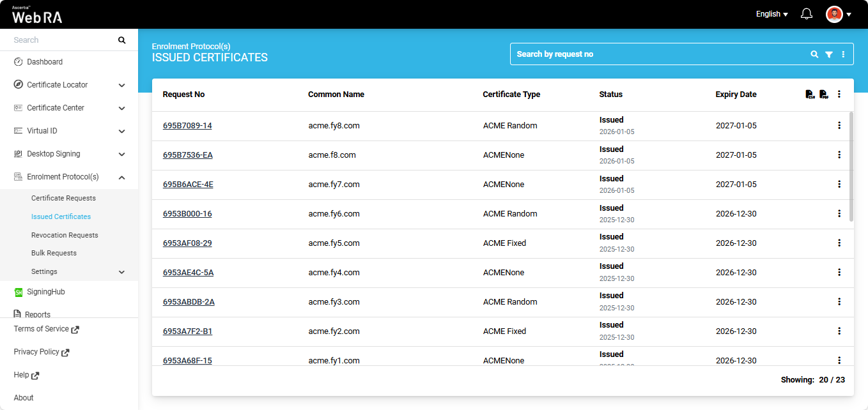This screenshot has height=410, width=868.
Task: Open request 6953AE4C-5A link
Action: click(188, 273)
